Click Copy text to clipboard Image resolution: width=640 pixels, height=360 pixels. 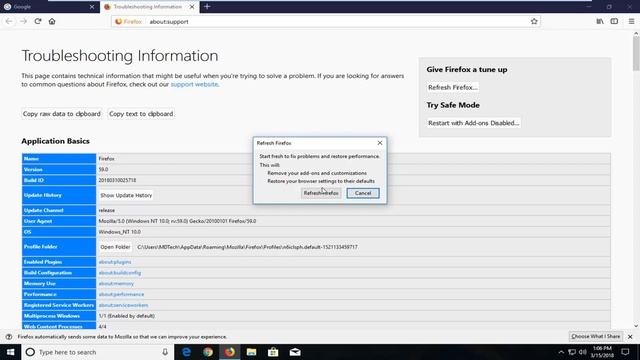pyautogui.click(x=141, y=114)
